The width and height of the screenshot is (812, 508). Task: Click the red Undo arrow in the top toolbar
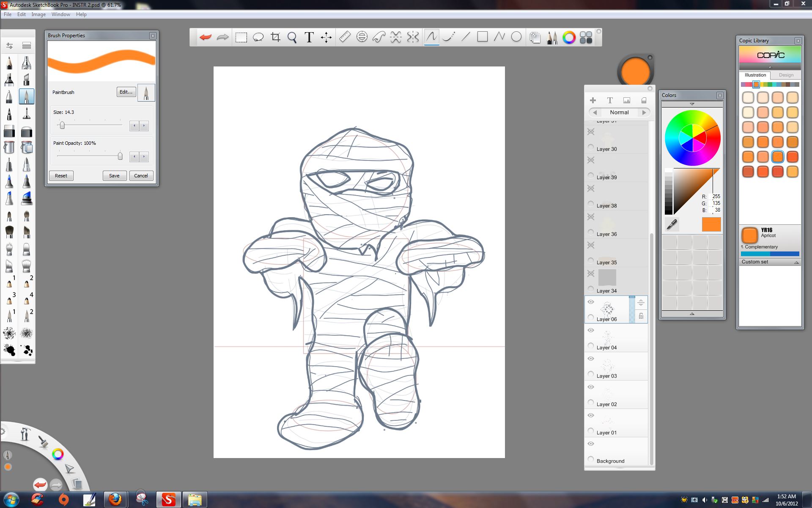click(x=206, y=37)
